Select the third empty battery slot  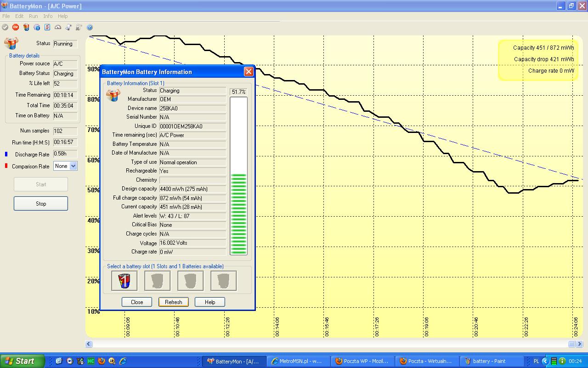(191, 281)
